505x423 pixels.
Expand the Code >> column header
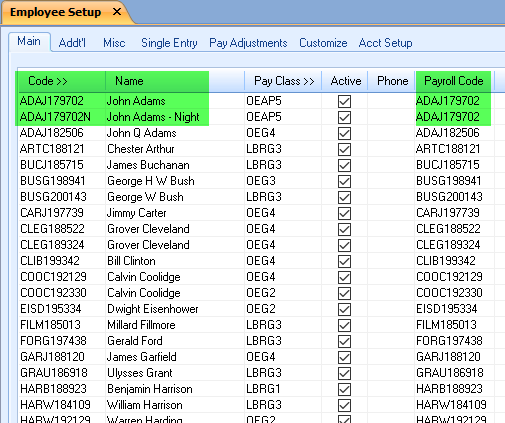[x=62, y=81]
